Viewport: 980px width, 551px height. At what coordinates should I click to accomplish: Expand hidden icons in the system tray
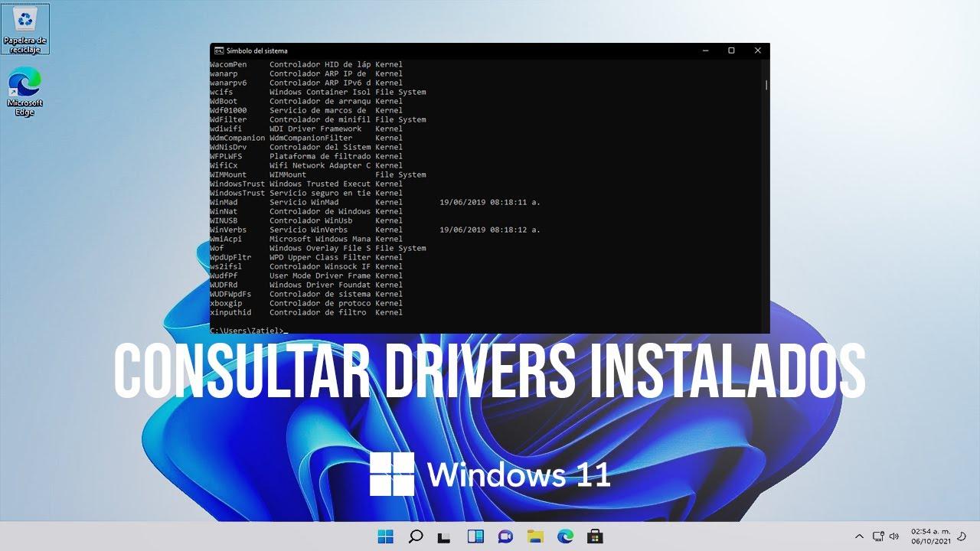[x=858, y=536]
